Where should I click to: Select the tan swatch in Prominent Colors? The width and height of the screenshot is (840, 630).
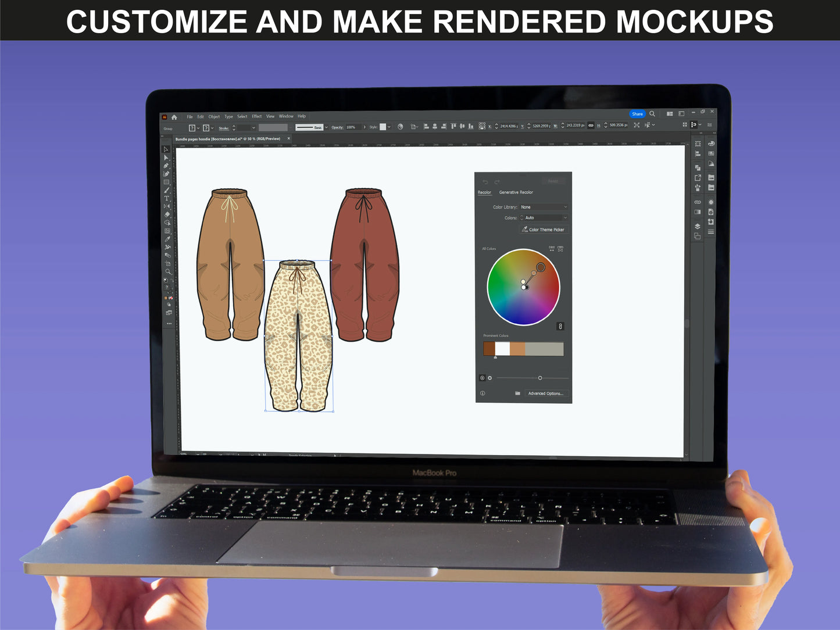pyautogui.click(x=517, y=349)
